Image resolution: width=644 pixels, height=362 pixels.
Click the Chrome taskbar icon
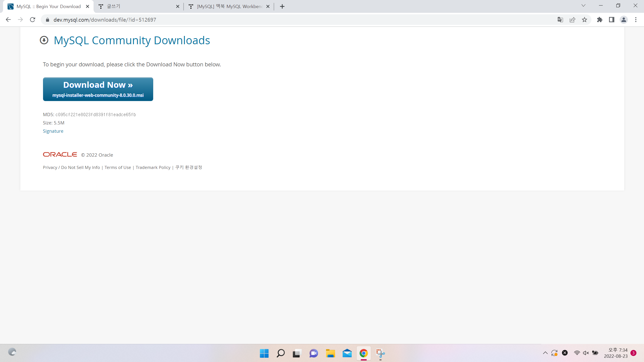(364, 353)
